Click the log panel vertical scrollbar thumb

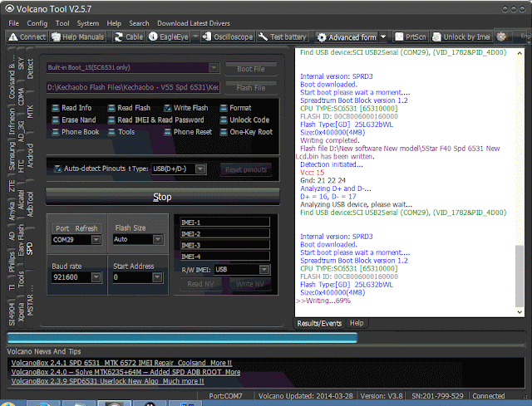520,276
